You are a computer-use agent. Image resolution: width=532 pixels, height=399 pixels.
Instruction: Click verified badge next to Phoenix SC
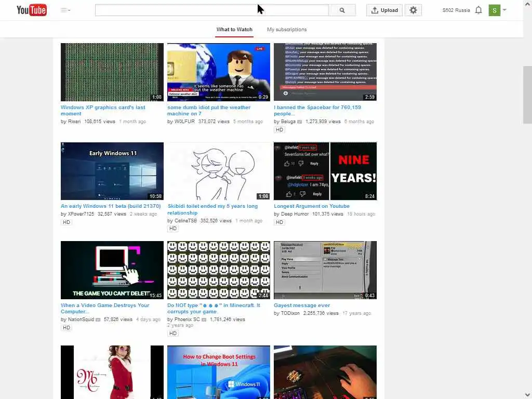[204, 320]
